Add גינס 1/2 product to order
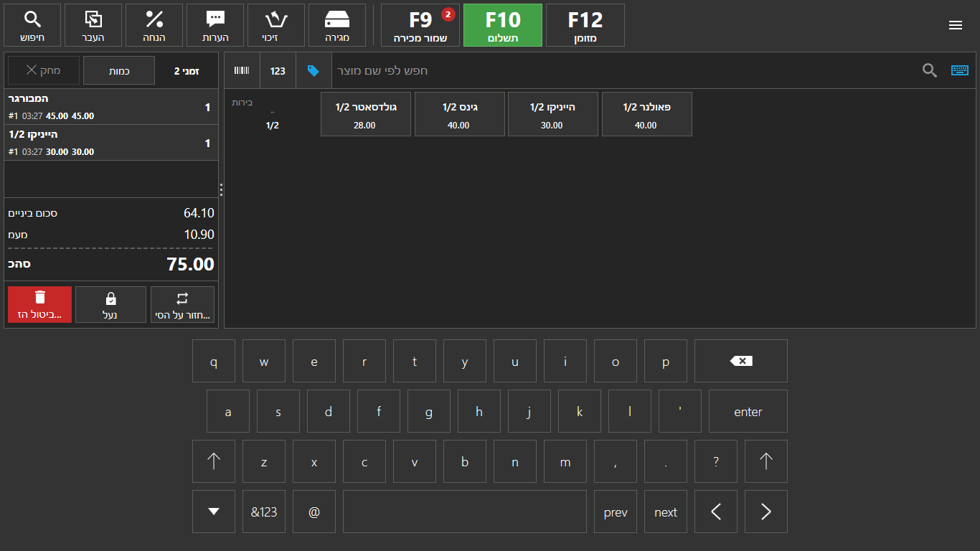This screenshot has height=551, width=980. [x=459, y=114]
